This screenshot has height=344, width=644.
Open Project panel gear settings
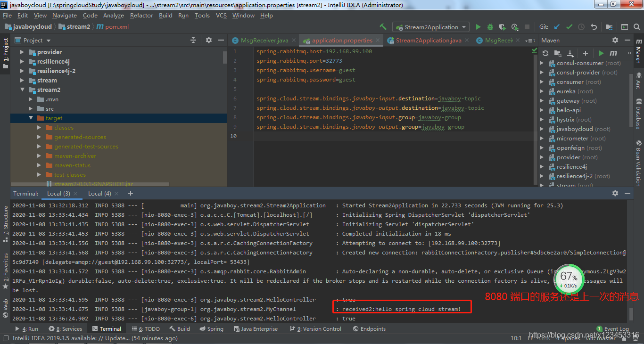pos(209,41)
